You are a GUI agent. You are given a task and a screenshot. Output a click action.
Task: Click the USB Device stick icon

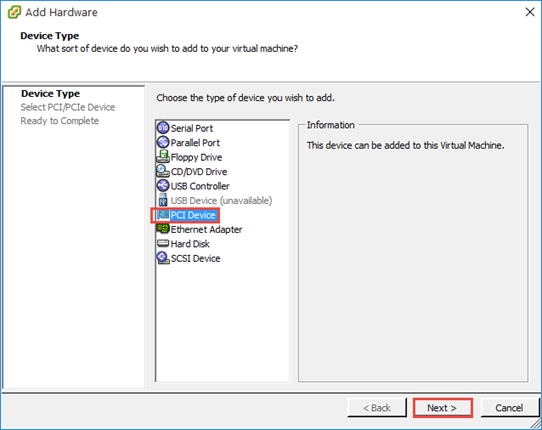tap(163, 200)
